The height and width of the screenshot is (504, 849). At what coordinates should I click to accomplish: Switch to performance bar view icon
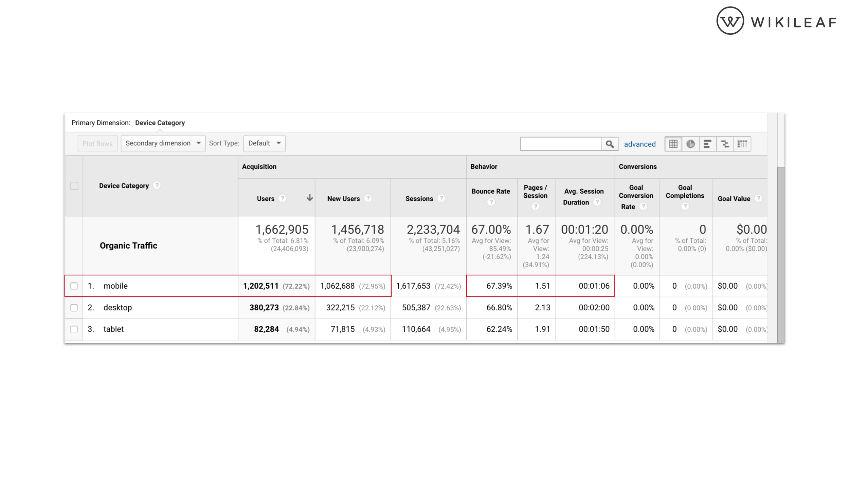pos(707,144)
